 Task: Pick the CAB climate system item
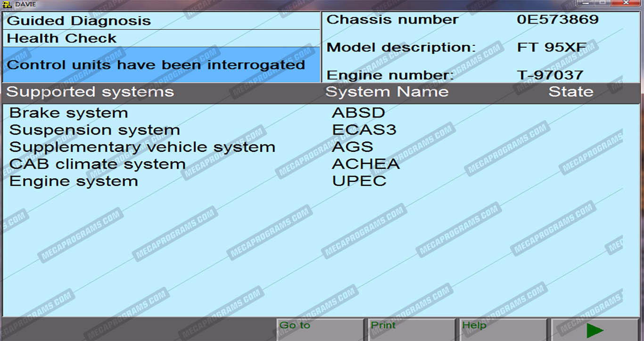click(x=98, y=164)
